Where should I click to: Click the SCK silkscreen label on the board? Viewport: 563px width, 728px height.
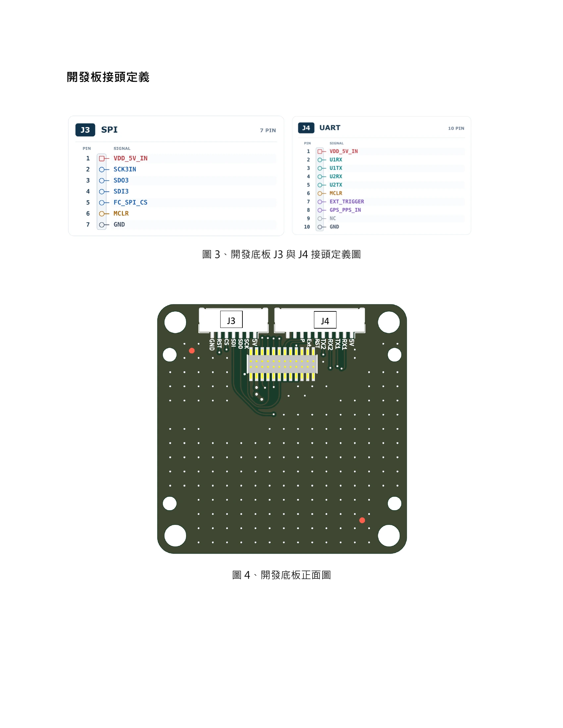[x=247, y=344]
